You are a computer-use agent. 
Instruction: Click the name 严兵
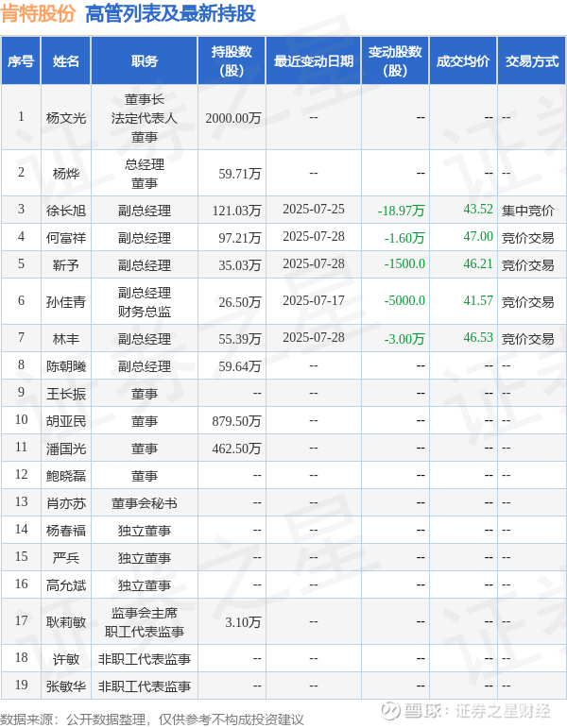pos(66,558)
